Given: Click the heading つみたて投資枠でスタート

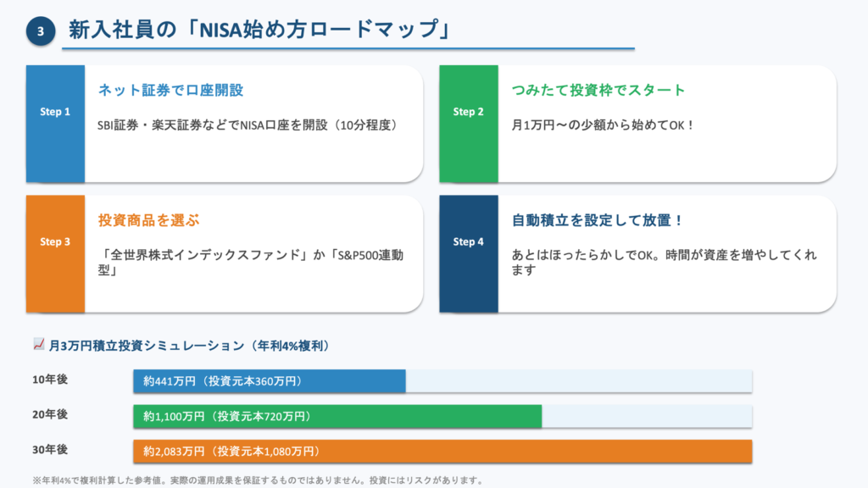Looking at the screenshot, I should (x=598, y=90).
